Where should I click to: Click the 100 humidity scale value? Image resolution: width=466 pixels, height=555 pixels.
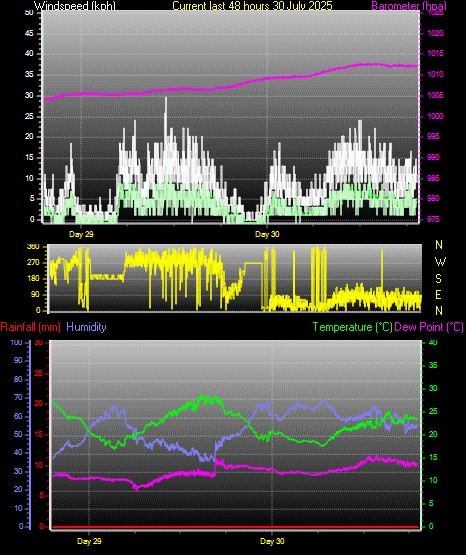17,342
